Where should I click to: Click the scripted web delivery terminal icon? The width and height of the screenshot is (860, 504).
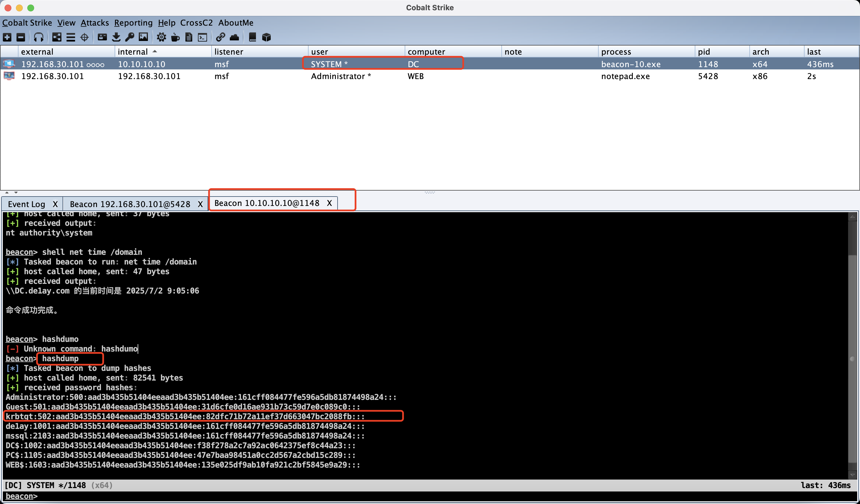click(203, 37)
